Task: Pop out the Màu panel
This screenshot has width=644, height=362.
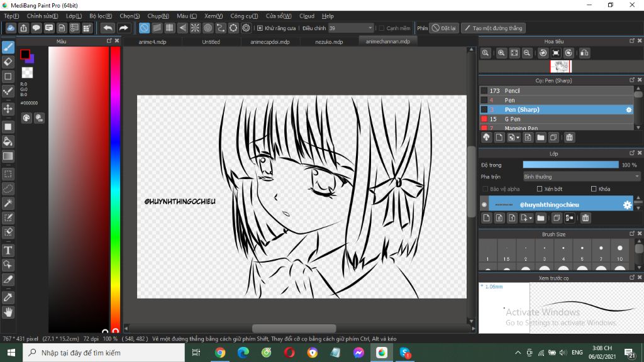Action: [109, 41]
